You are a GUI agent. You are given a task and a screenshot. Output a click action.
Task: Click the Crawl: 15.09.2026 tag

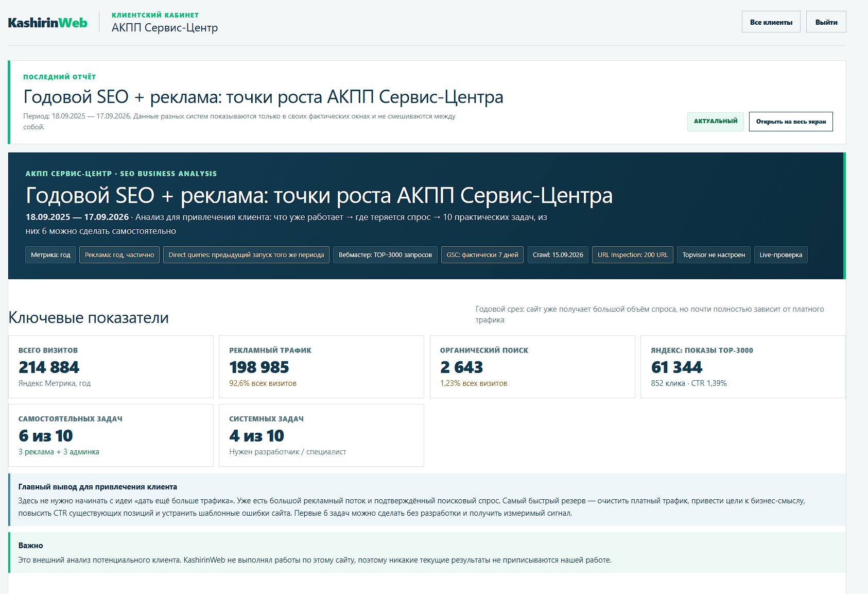(558, 255)
